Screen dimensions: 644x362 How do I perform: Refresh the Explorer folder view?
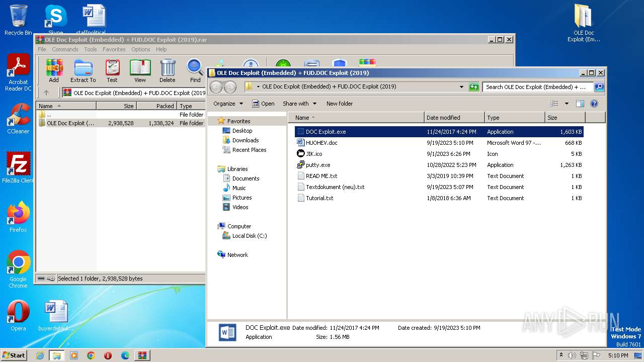(473, 86)
